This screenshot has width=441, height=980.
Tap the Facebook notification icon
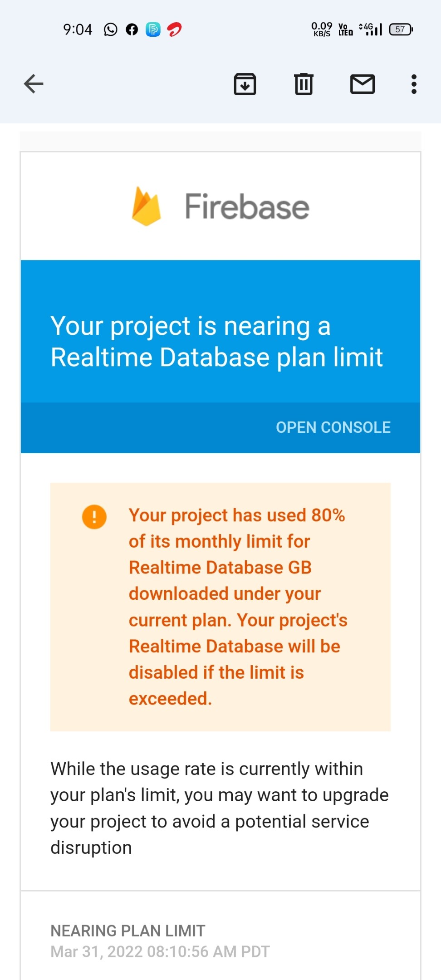click(132, 29)
